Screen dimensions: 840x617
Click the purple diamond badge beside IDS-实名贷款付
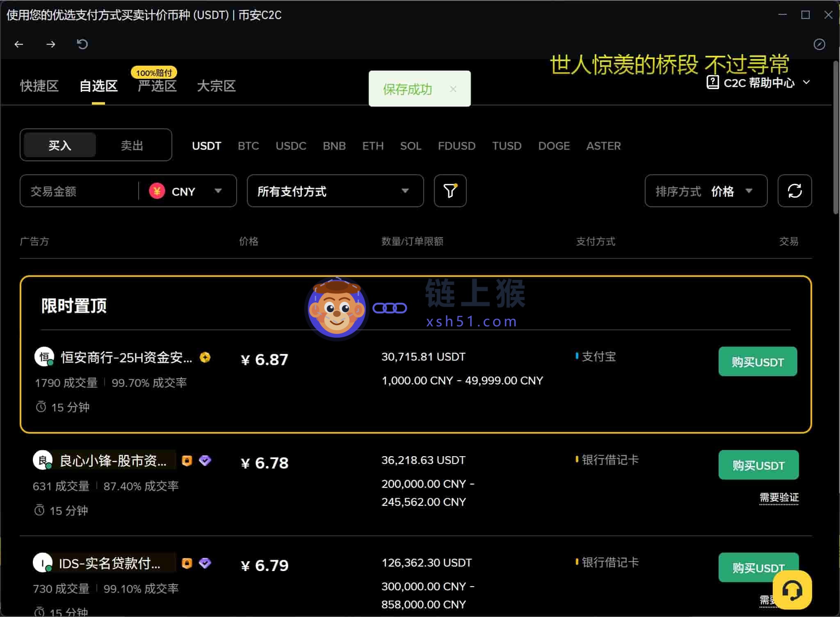coord(205,563)
